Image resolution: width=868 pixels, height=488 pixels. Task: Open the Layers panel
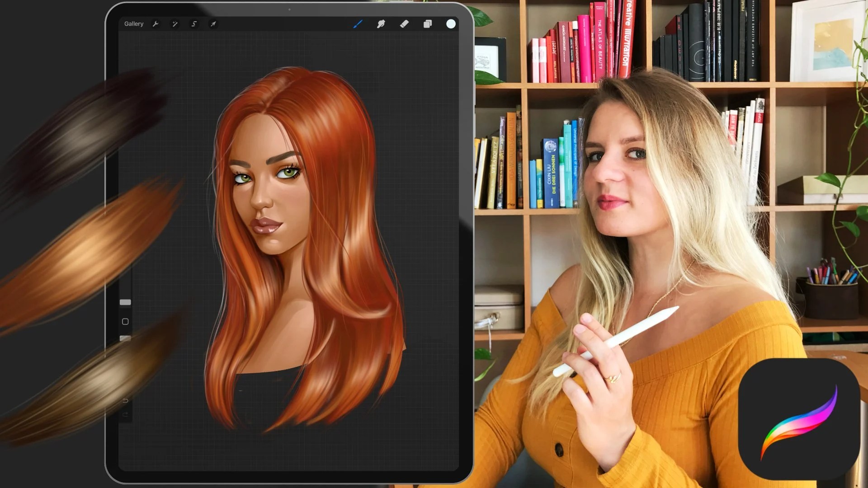coord(429,23)
